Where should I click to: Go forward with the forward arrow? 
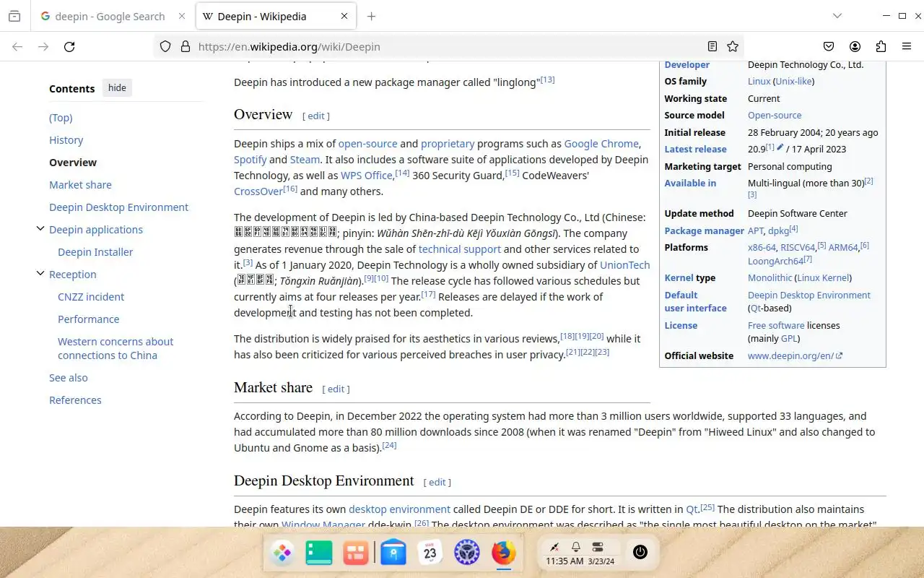click(x=43, y=46)
